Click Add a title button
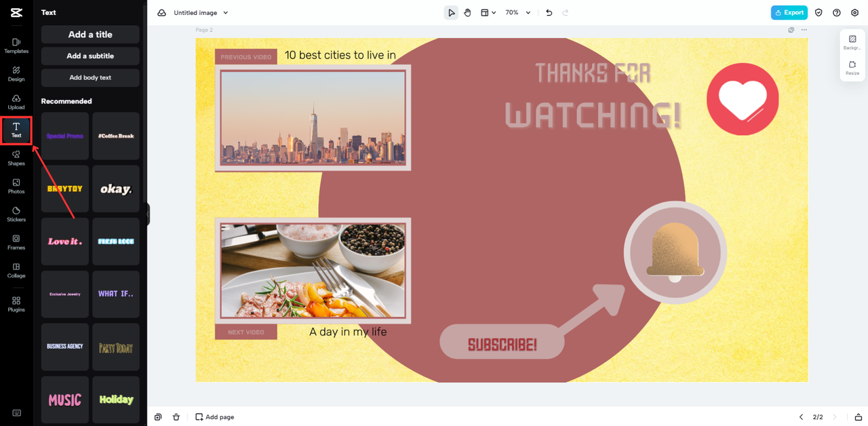Screen dimensions: 868x426 tap(90, 35)
